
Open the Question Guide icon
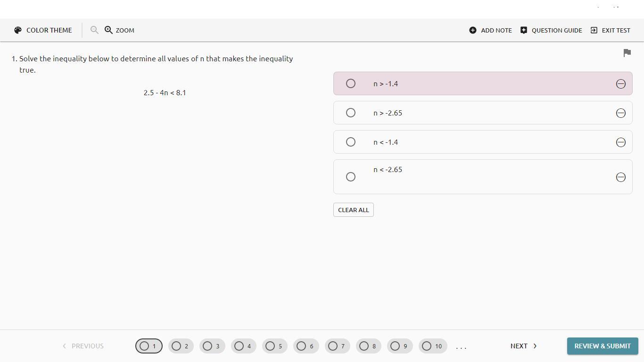click(524, 30)
